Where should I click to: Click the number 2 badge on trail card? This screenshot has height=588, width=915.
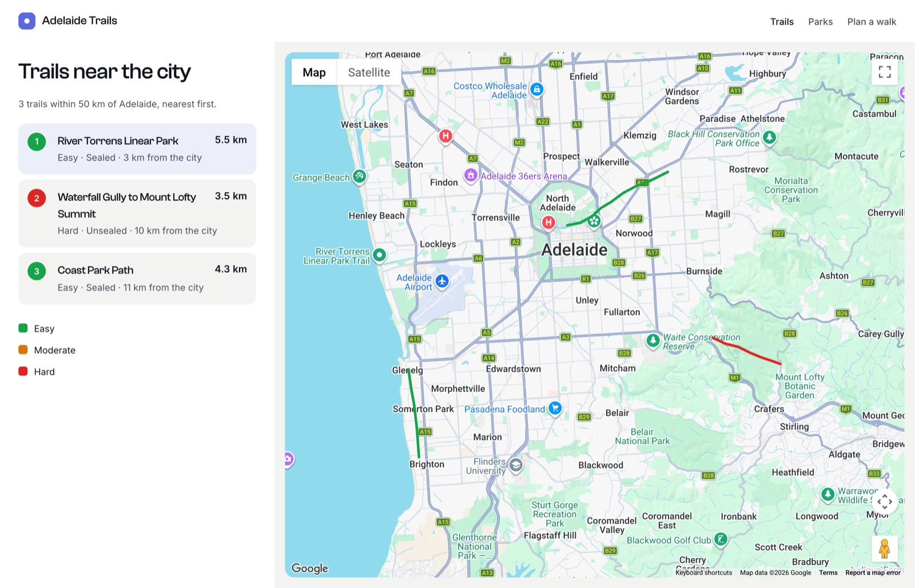tap(37, 198)
